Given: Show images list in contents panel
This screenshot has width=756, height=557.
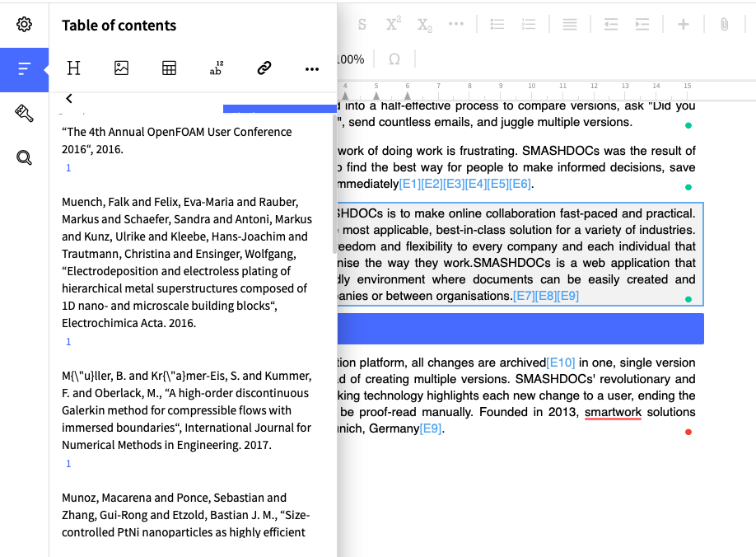Looking at the screenshot, I should point(121,68).
